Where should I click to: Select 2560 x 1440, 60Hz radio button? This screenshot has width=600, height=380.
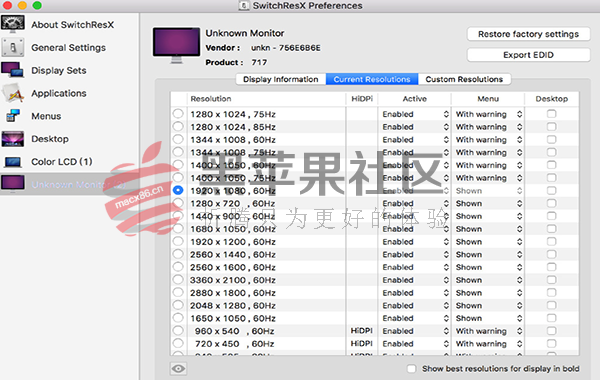[178, 254]
